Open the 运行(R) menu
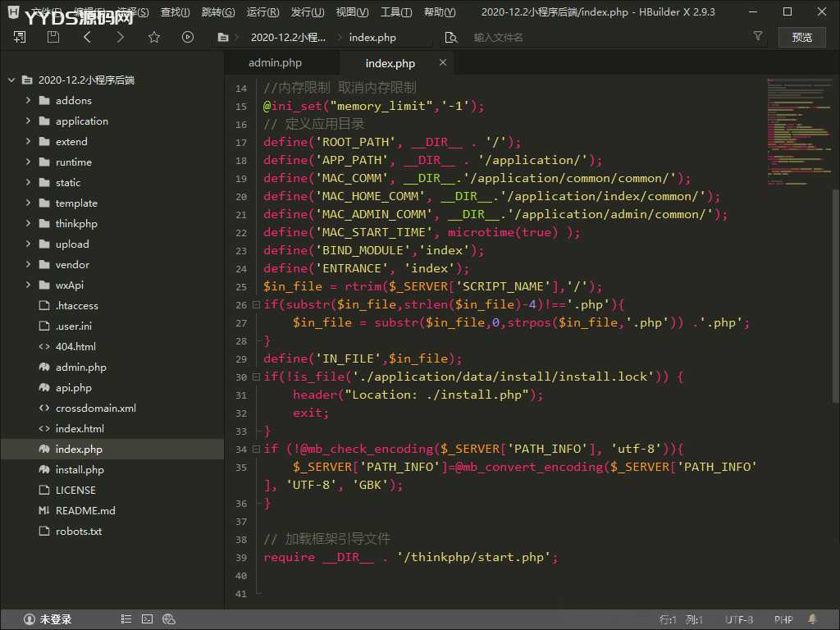This screenshot has height=630, width=840. tap(262, 12)
